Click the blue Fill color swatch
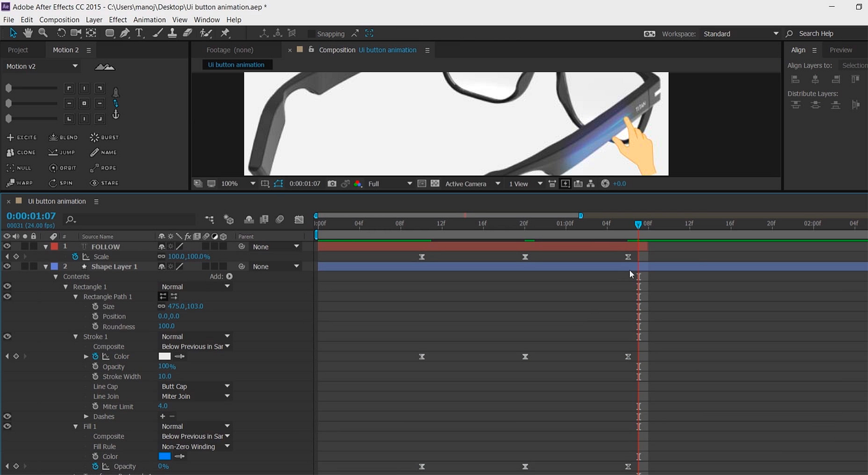868x475 pixels. pyautogui.click(x=164, y=456)
